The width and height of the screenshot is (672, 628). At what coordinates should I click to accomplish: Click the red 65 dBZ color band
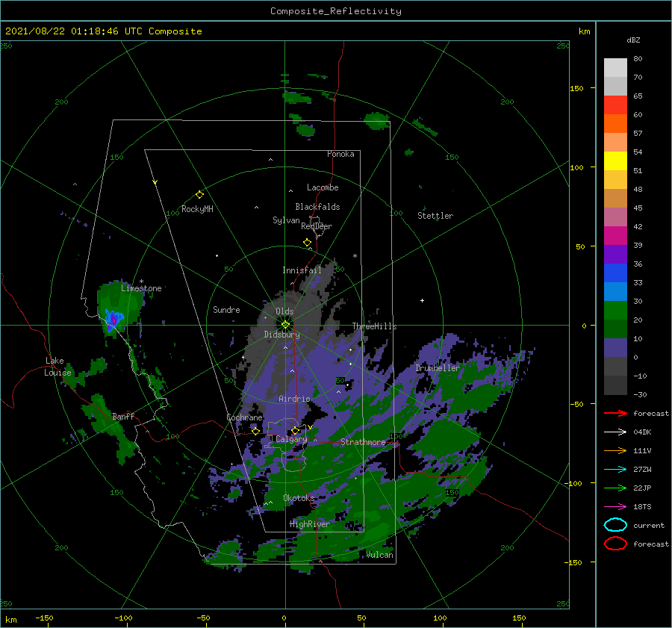click(x=615, y=105)
